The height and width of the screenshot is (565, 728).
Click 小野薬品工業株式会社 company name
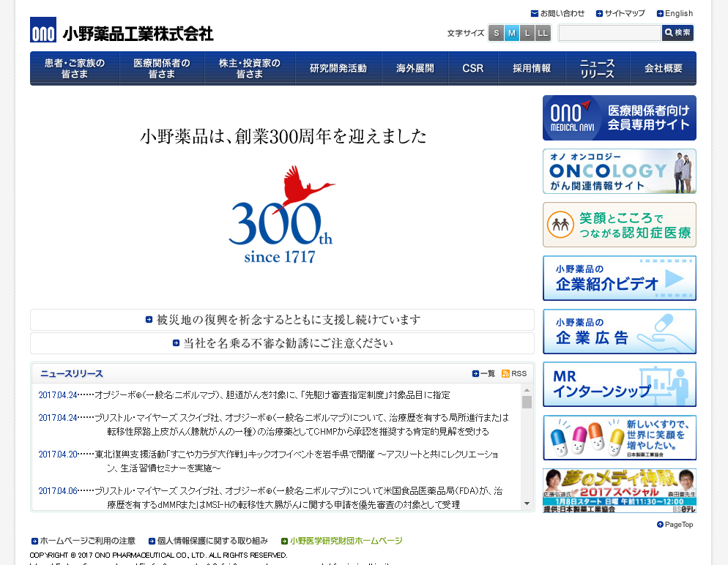[138, 34]
